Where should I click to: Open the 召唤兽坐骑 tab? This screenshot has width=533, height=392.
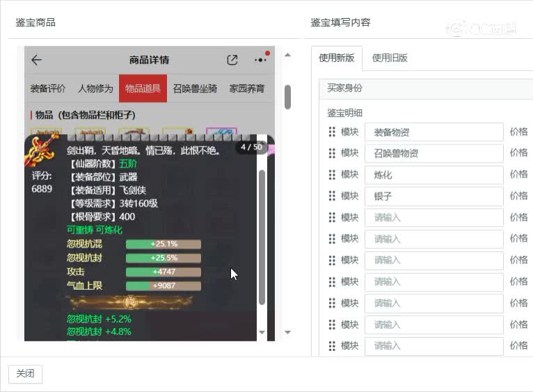[x=195, y=88]
